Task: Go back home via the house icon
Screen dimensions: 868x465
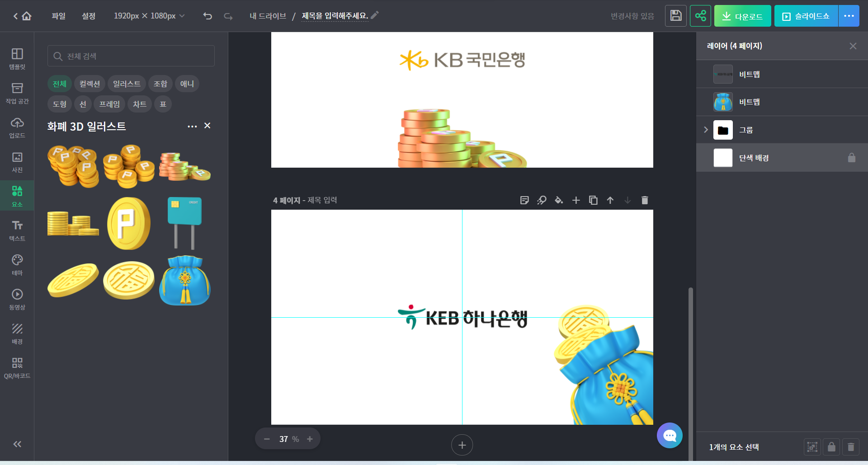Action: tap(27, 16)
